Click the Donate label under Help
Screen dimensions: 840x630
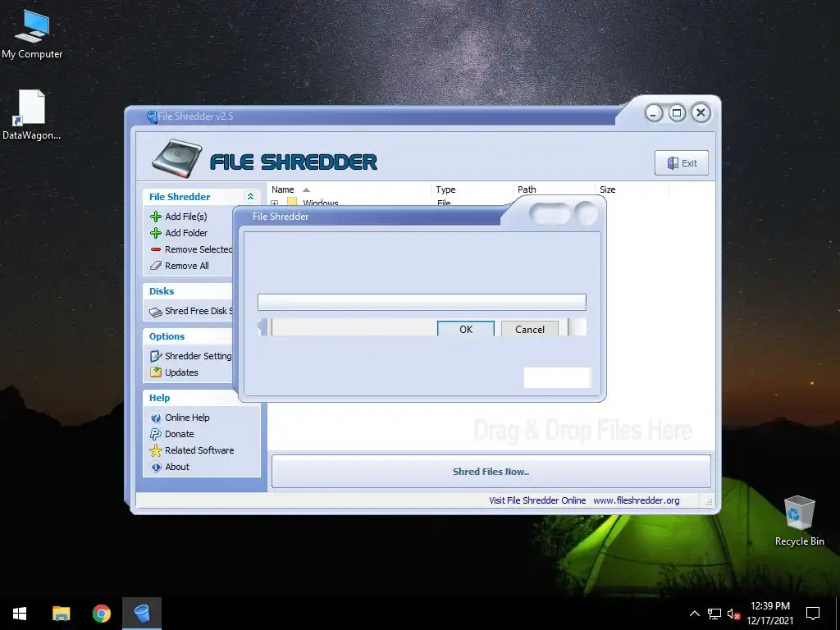point(180,434)
